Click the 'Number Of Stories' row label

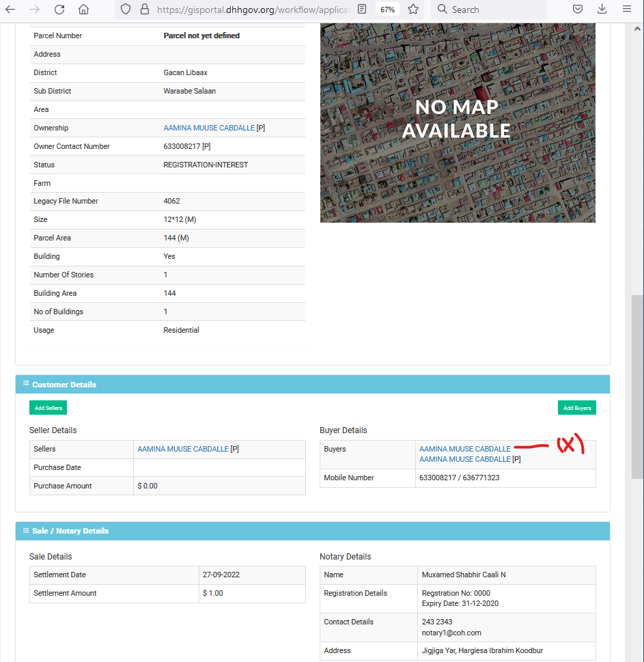click(x=64, y=275)
